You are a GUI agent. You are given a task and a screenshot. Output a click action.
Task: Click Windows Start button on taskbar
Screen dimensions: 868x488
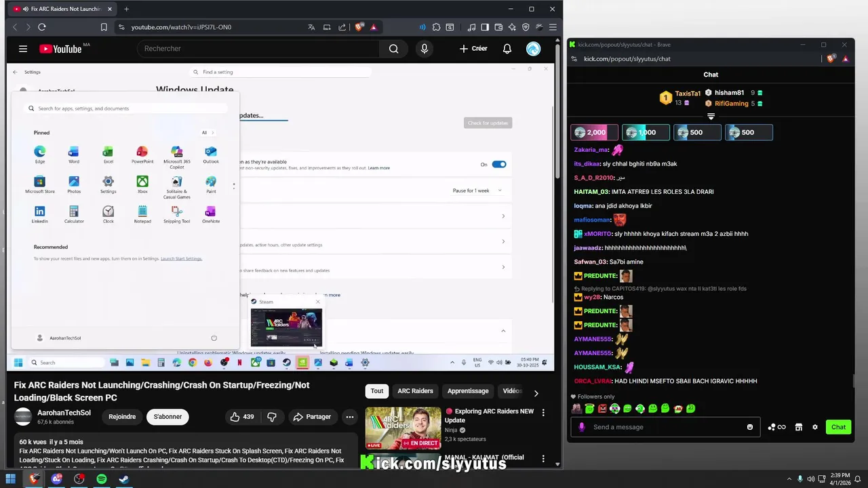11,479
